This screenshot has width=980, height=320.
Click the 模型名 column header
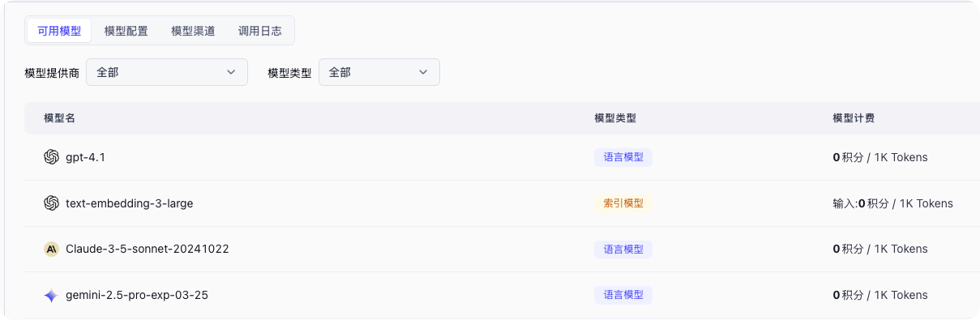pyautogui.click(x=59, y=118)
